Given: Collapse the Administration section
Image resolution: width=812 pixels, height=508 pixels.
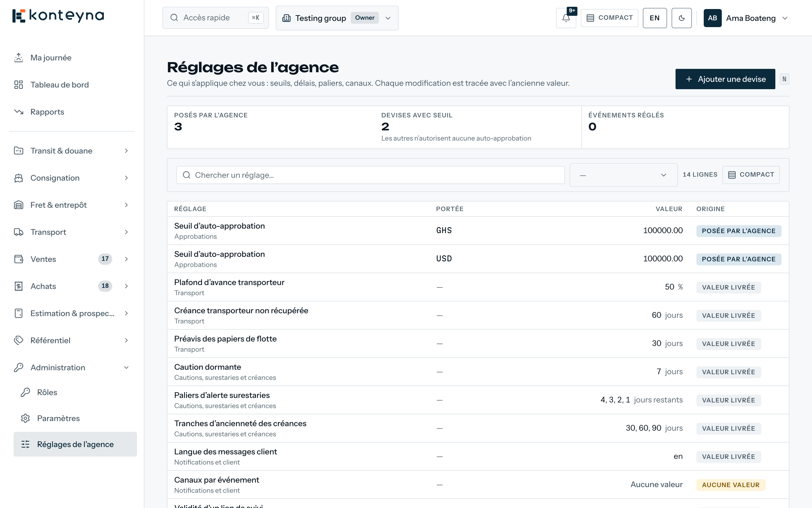Looking at the screenshot, I should click(127, 367).
